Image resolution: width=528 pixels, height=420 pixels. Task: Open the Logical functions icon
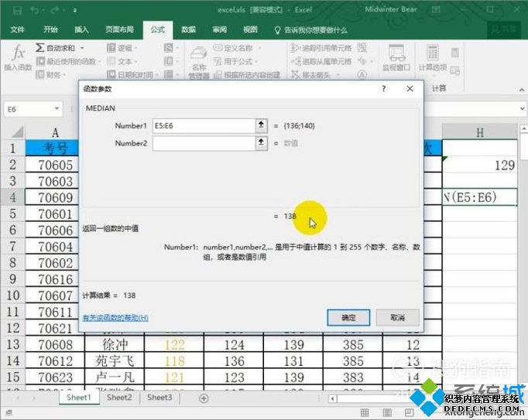click(x=111, y=48)
